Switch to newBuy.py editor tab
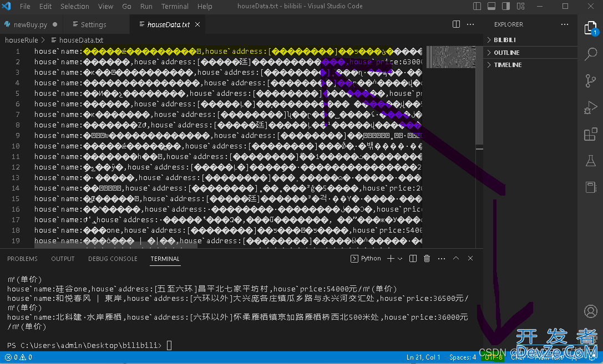The width and height of the screenshot is (603, 364). 32,24
